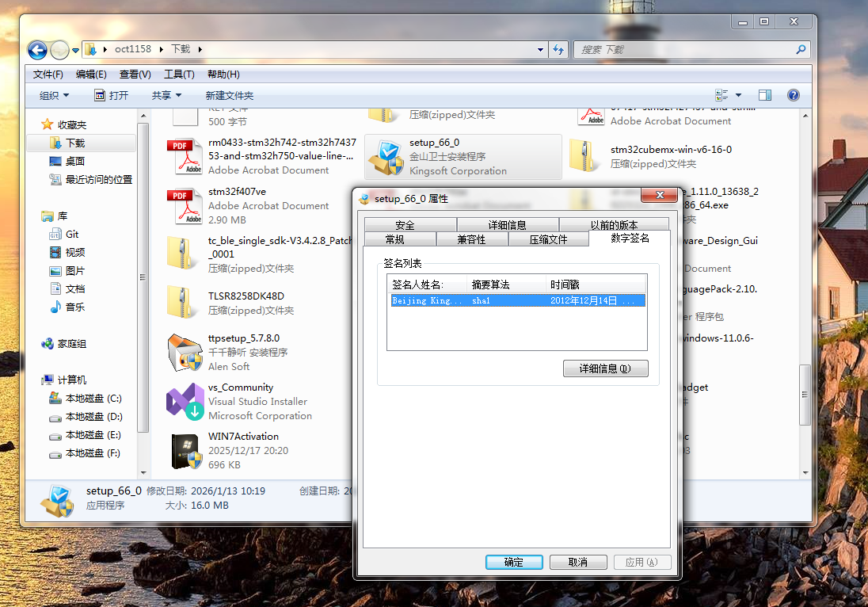Open the change view options dropdown arrow
The width and height of the screenshot is (868, 607).
click(x=739, y=95)
